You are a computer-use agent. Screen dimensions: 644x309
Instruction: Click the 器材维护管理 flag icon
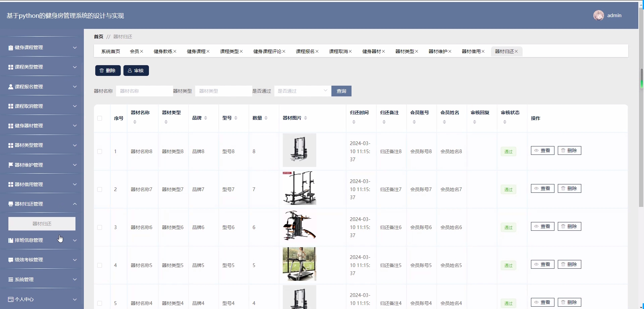click(11, 165)
